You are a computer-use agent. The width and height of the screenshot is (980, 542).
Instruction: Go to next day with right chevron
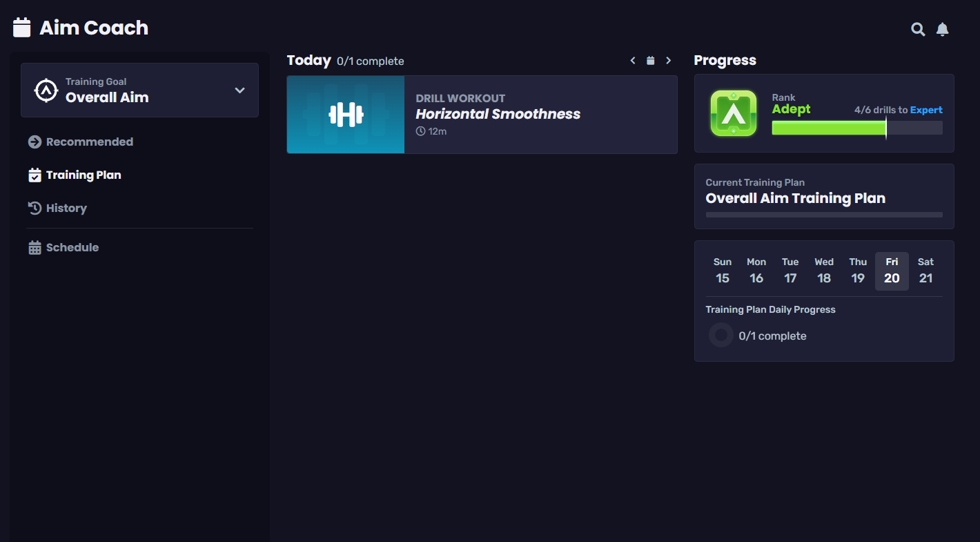click(x=668, y=61)
